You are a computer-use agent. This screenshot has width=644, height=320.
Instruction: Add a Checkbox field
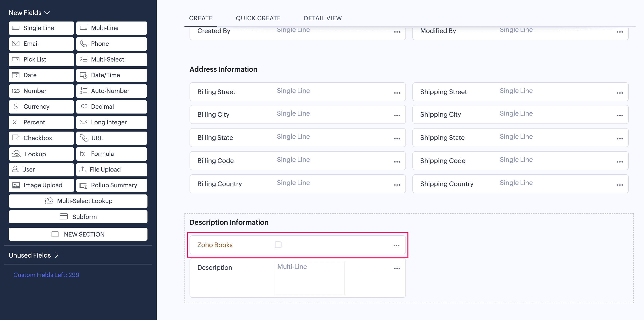coord(41,138)
